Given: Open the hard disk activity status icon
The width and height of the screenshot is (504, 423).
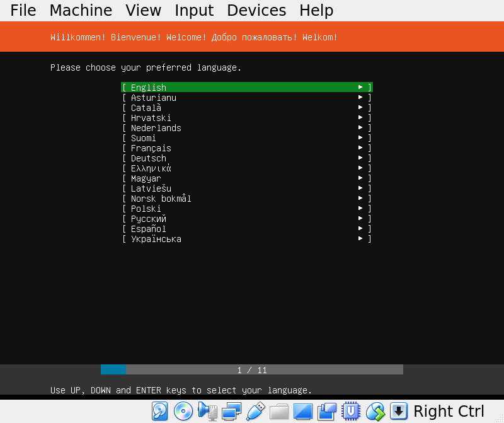Looking at the screenshot, I should 159,411.
